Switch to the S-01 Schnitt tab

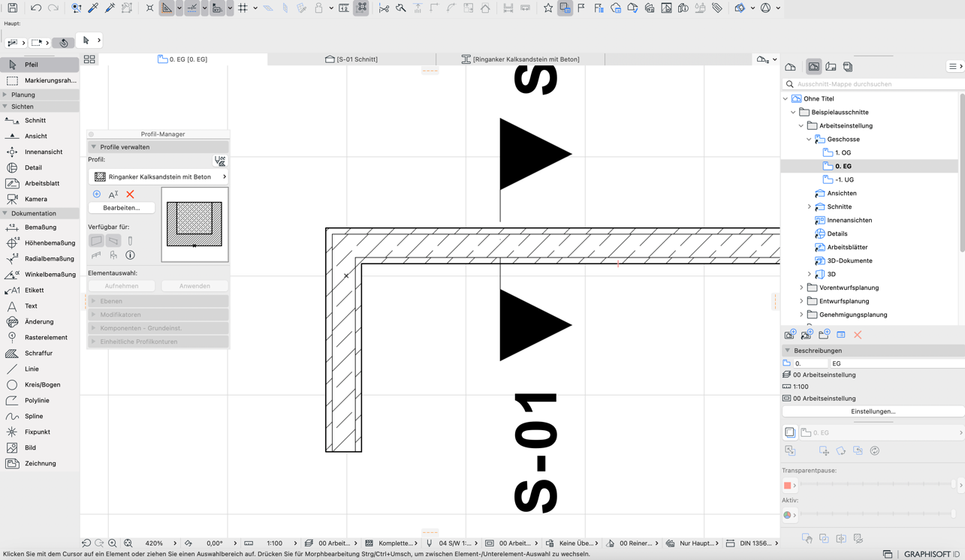[x=351, y=59]
